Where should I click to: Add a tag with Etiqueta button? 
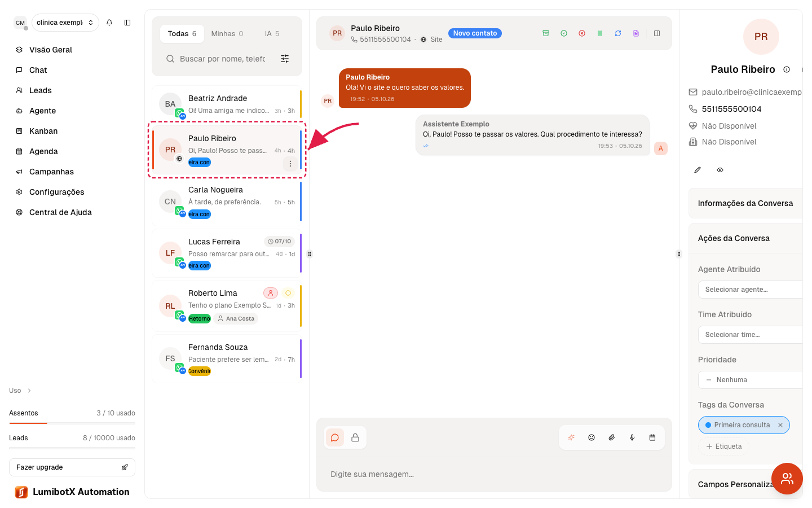click(x=724, y=446)
